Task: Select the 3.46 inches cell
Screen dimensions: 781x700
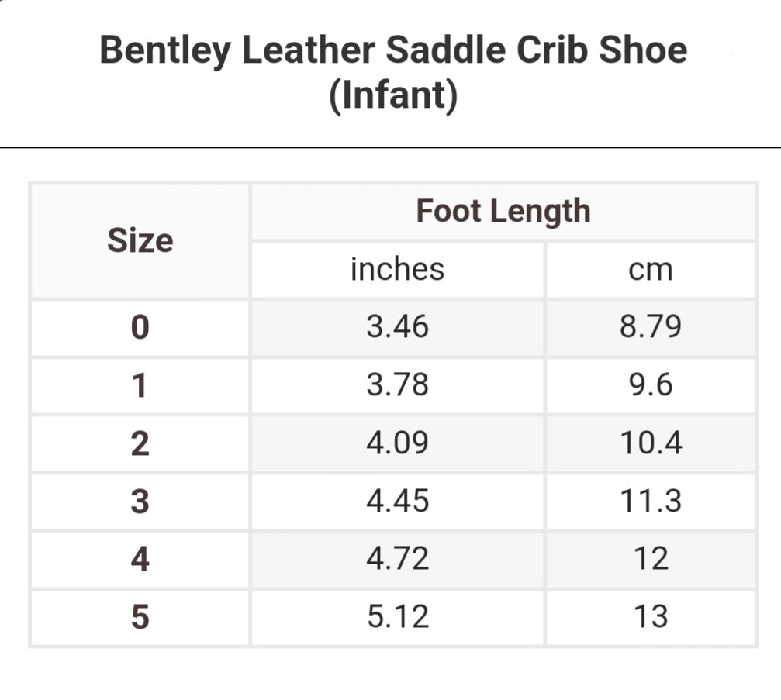Action: (x=397, y=327)
